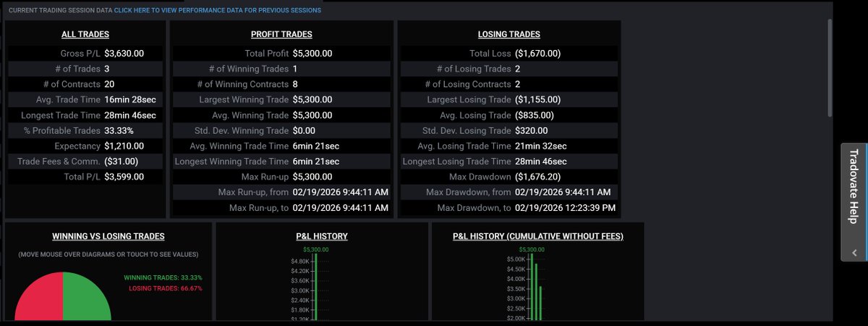Screen dimensions: 868x326
Task: Select % Profitable Trades value 33.33%
Action: click(x=119, y=130)
